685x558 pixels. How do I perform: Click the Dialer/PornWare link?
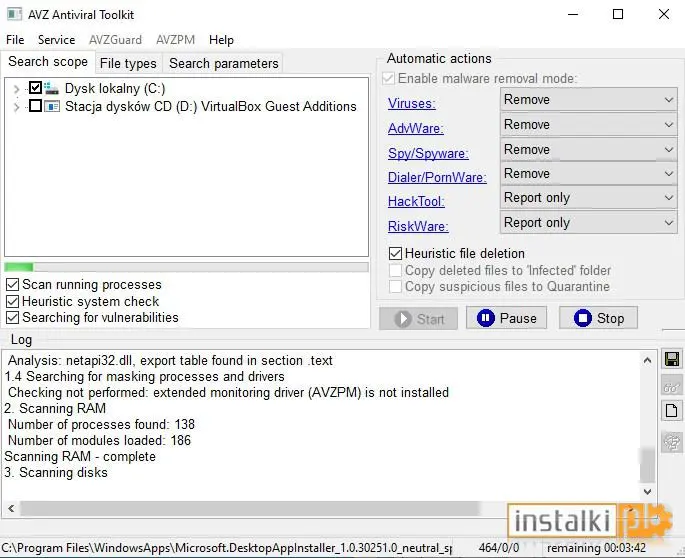click(x=437, y=177)
